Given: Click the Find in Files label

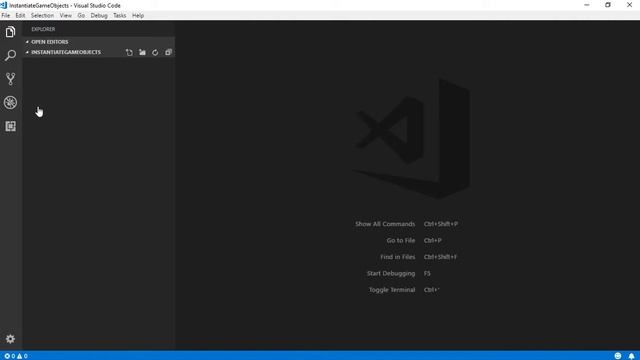Looking at the screenshot, I should [x=398, y=257].
